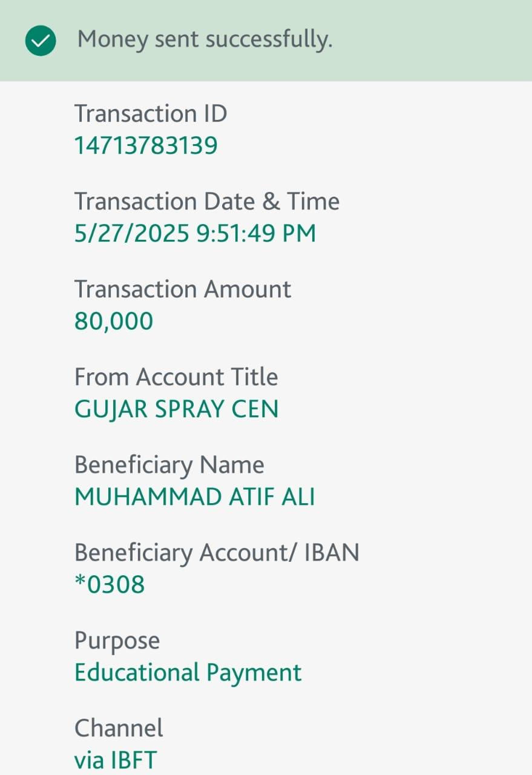Tap the From Account Title label
Screen dimensions: 532x775
(176, 377)
